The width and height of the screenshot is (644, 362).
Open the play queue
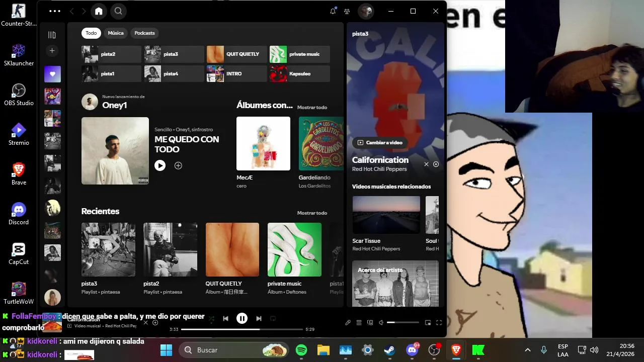(359, 323)
